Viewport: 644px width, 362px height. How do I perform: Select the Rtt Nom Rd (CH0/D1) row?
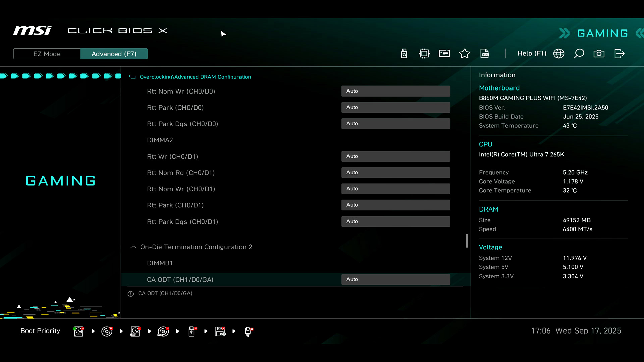pyautogui.click(x=181, y=173)
